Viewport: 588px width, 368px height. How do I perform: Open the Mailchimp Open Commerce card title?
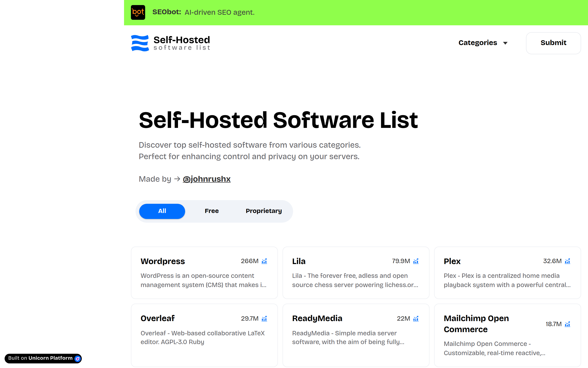point(476,324)
